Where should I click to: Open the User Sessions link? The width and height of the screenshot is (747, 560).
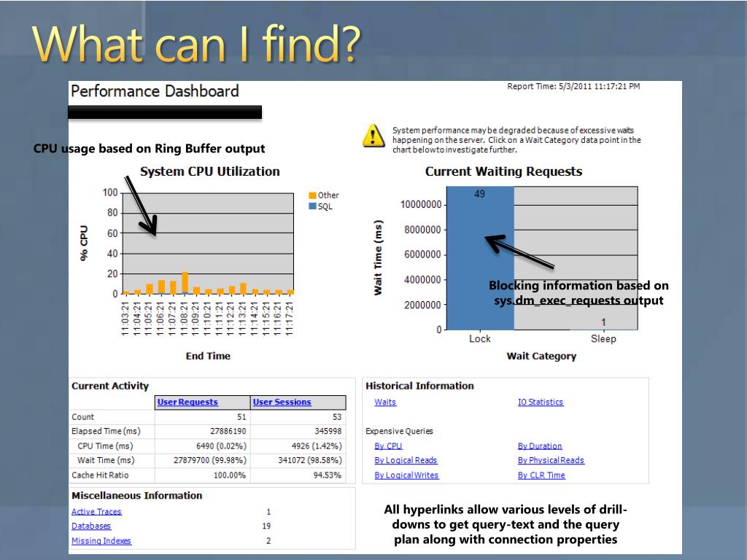tap(282, 402)
